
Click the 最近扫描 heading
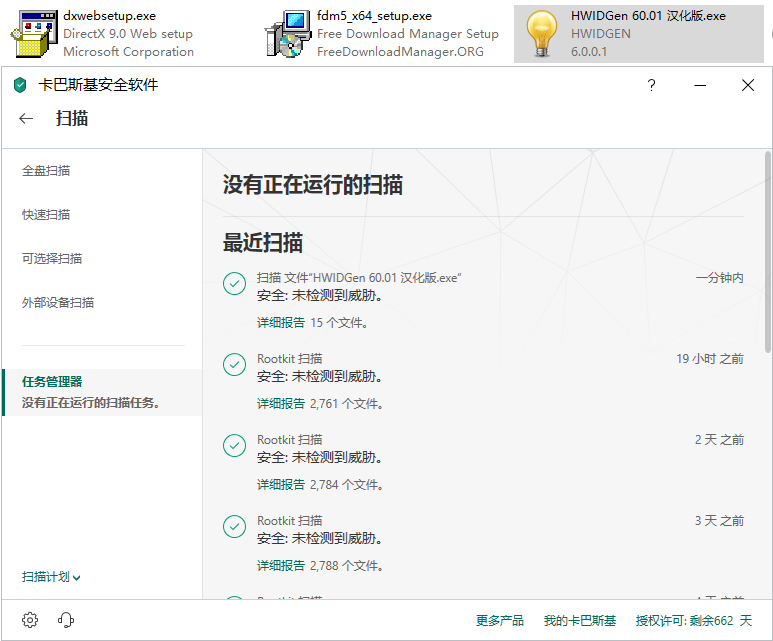click(x=263, y=243)
